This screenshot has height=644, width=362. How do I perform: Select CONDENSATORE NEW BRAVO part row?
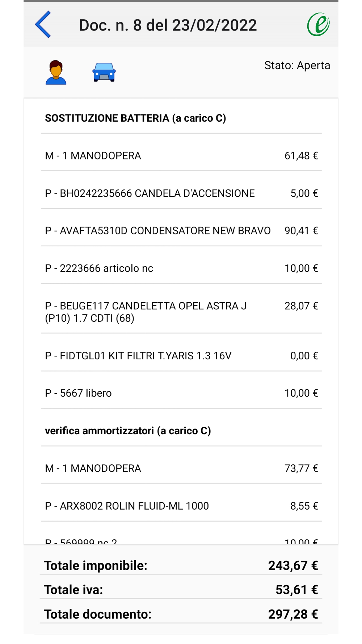(181, 231)
